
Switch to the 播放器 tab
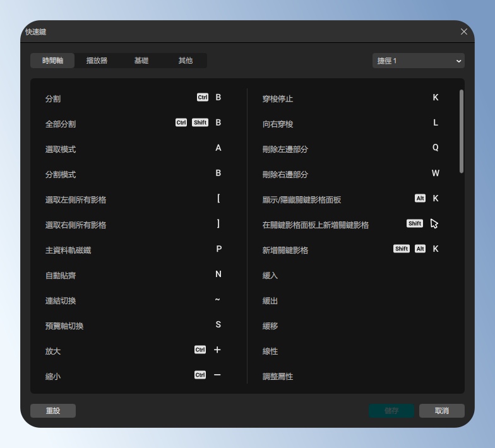pyautogui.click(x=97, y=61)
